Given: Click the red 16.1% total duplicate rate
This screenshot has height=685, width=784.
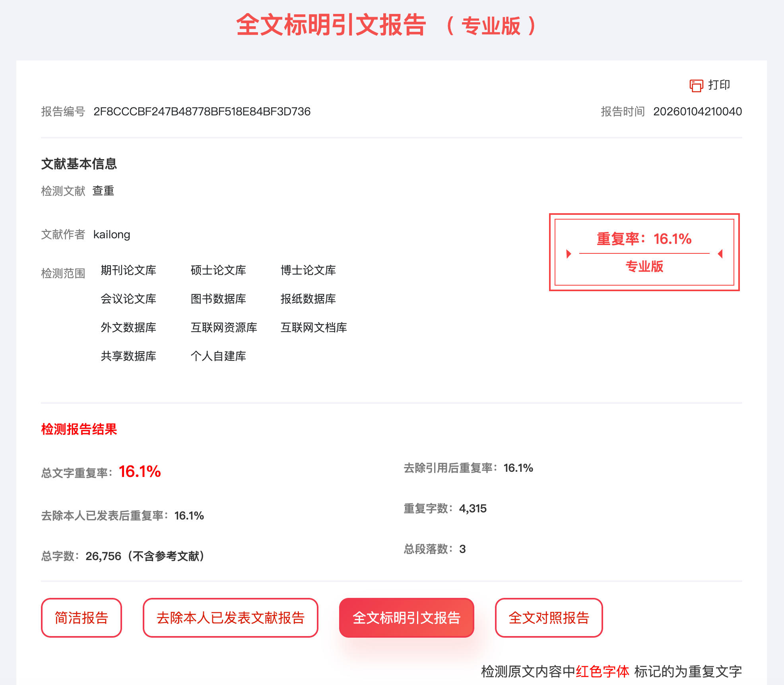Looking at the screenshot, I should [x=140, y=471].
